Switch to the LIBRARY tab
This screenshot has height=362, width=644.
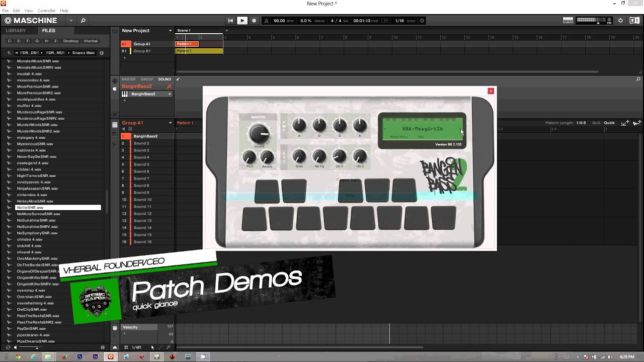(16, 31)
